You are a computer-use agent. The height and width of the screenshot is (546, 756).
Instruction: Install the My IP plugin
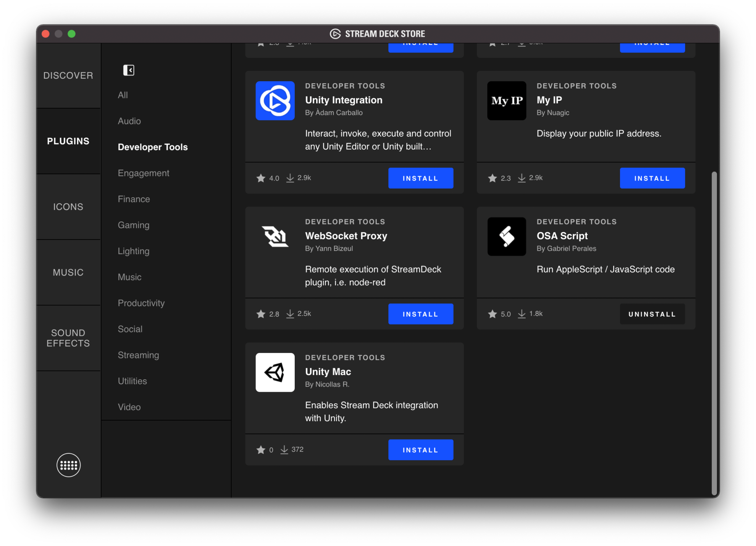[x=652, y=178]
